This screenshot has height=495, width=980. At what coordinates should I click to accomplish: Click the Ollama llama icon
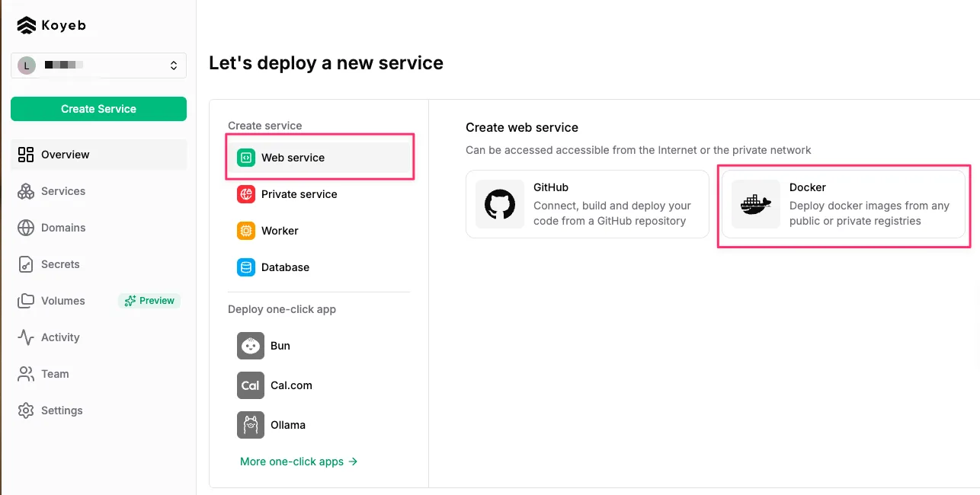pos(251,425)
